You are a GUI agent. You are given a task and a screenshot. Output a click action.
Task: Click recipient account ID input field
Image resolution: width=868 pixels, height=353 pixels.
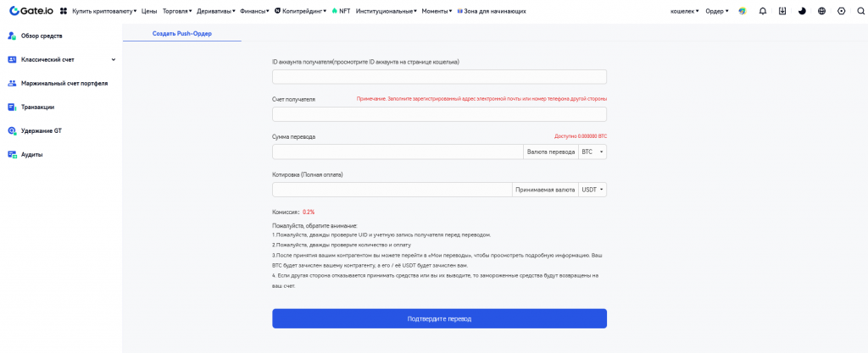click(x=439, y=77)
